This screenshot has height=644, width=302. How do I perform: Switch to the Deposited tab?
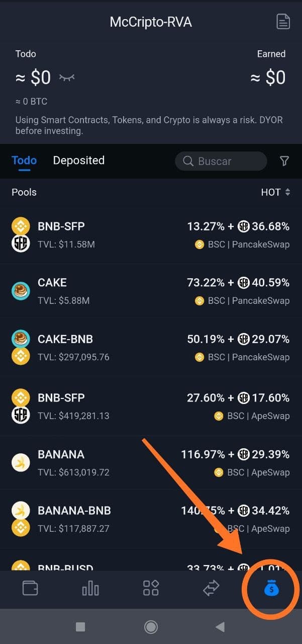(79, 160)
